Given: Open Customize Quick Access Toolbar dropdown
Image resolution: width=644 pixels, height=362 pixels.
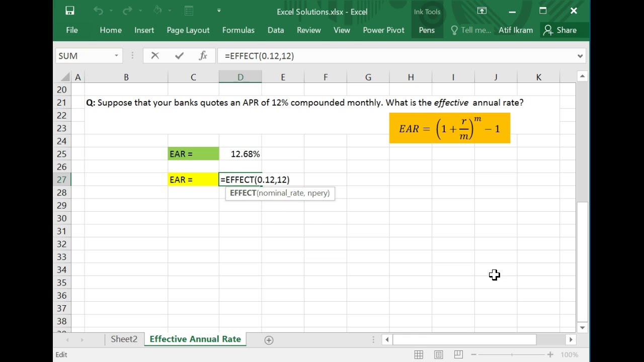Looking at the screenshot, I should click(219, 11).
